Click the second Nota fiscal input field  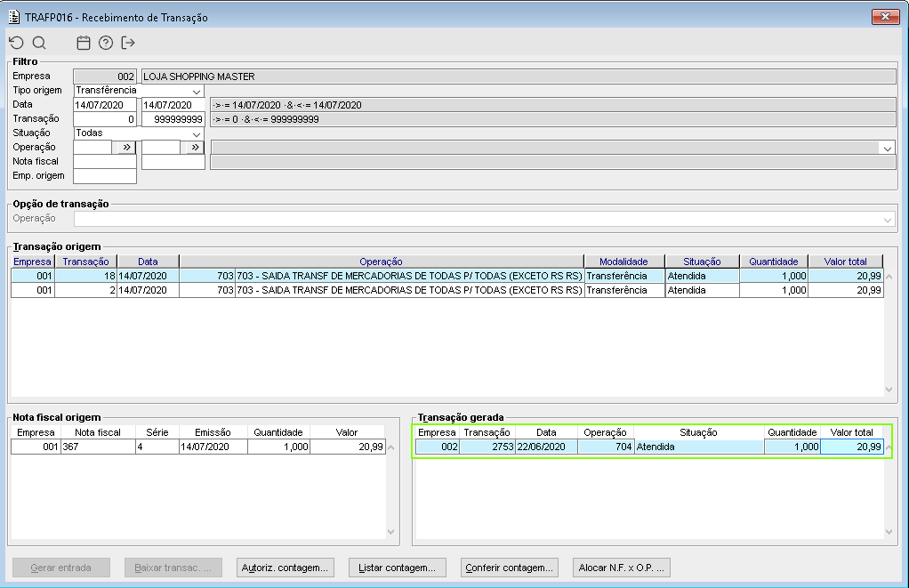[173, 162]
